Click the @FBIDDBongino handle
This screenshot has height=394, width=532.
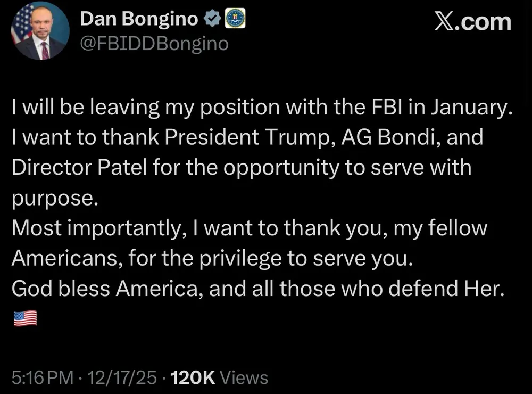[154, 43]
